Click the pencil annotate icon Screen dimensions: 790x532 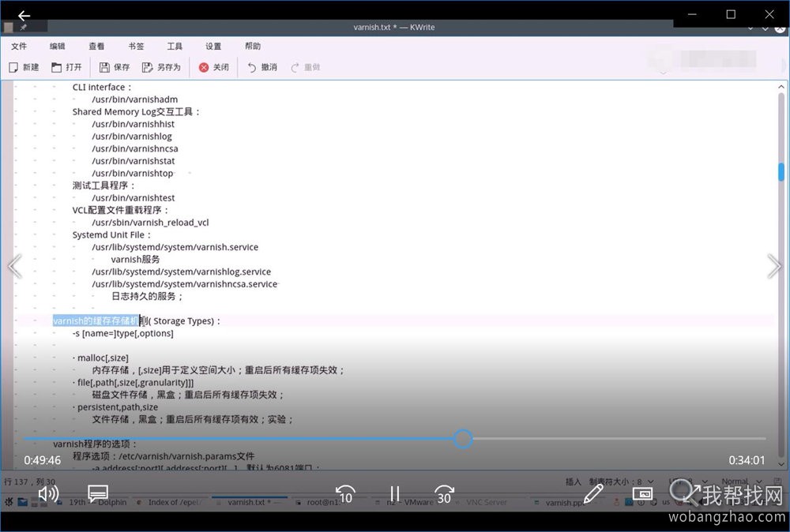click(593, 493)
